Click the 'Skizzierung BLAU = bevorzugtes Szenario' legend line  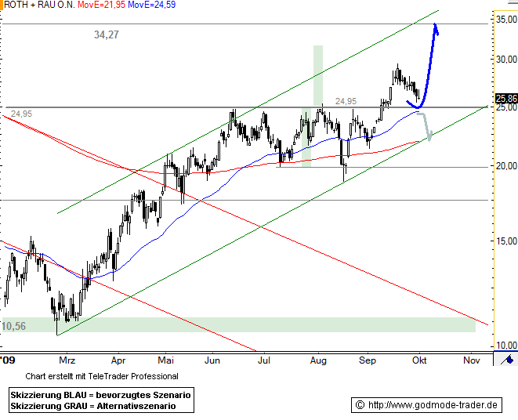pyautogui.click(x=100, y=395)
